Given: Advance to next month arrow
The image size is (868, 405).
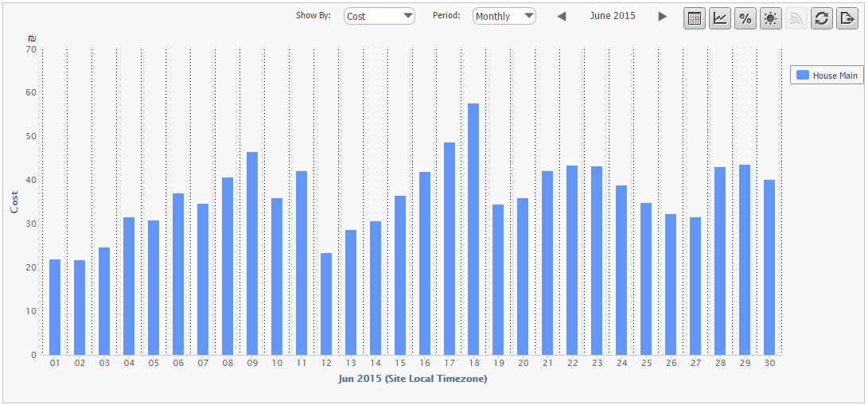Looking at the screenshot, I should pos(662,16).
